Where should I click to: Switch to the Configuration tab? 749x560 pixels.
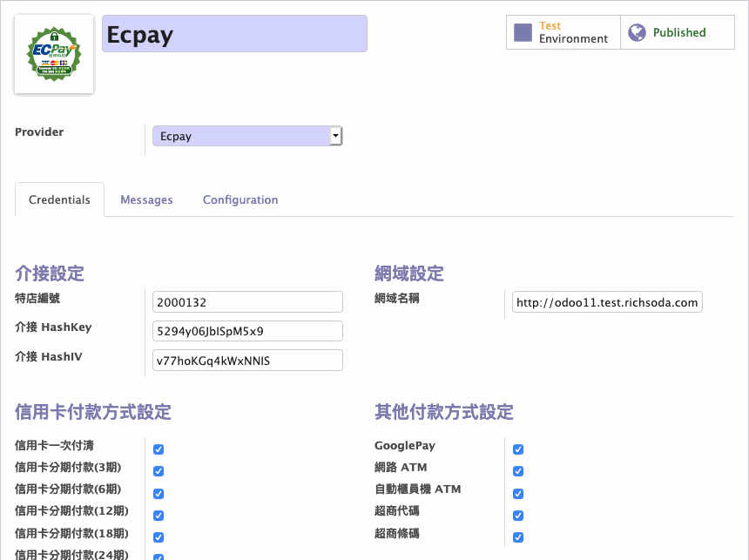click(x=240, y=199)
